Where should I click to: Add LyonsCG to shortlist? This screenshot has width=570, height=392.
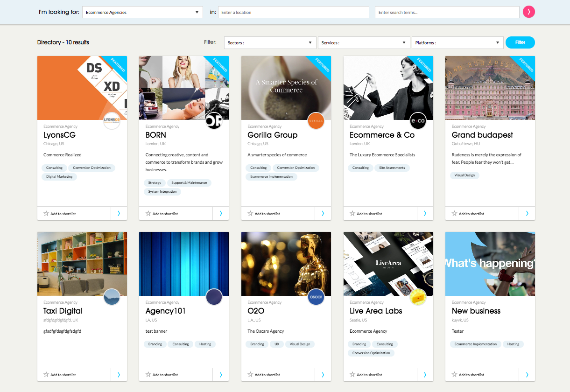[60, 214]
